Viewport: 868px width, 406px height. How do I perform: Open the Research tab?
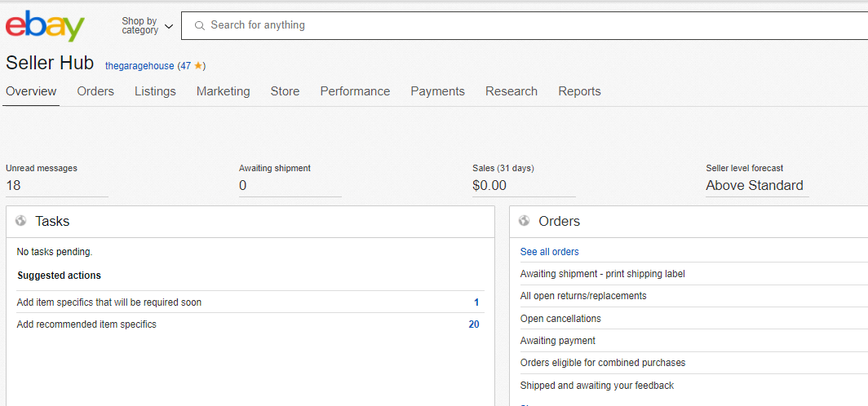pos(511,91)
